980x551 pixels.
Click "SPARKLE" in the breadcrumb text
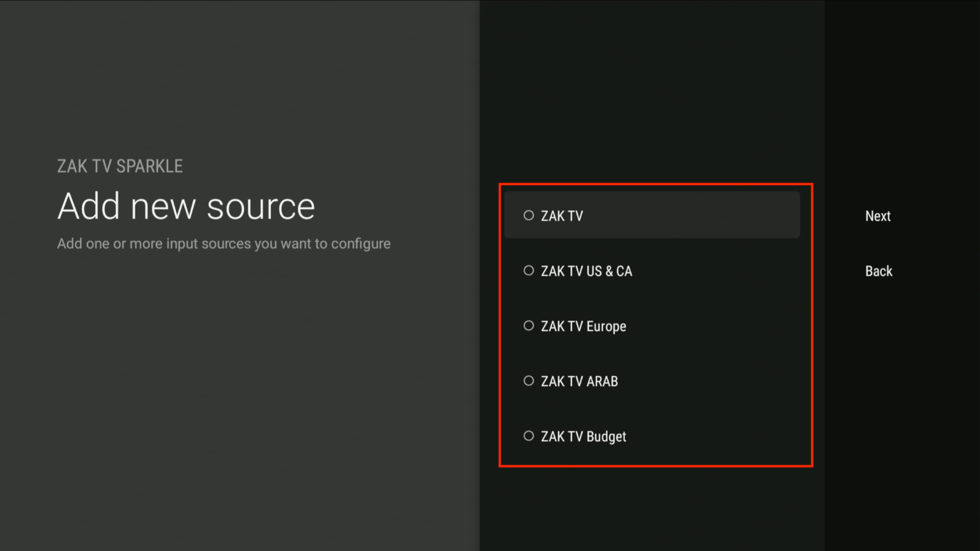149,166
